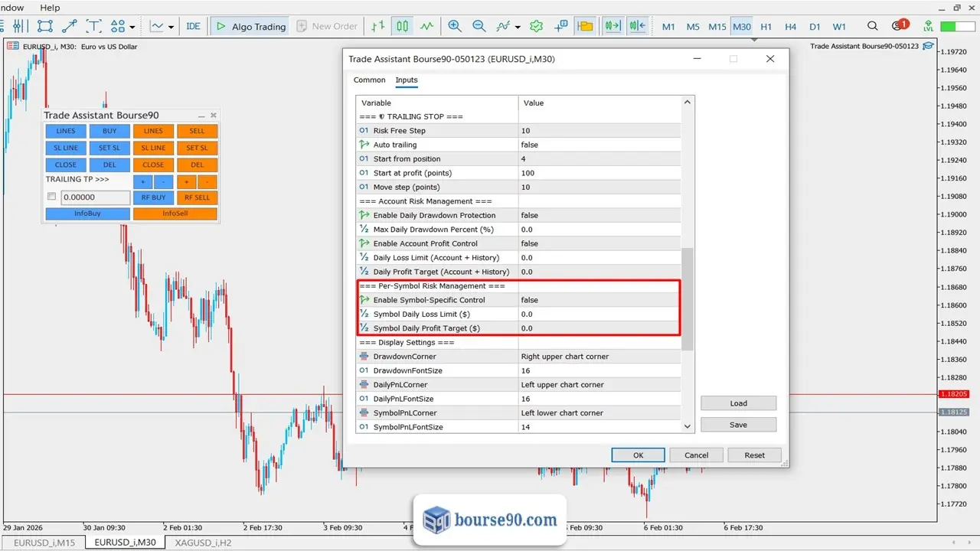Minimize the Trade Assistant Bourse90 panel
Viewport: 980px width, 551px height.
coord(201,116)
